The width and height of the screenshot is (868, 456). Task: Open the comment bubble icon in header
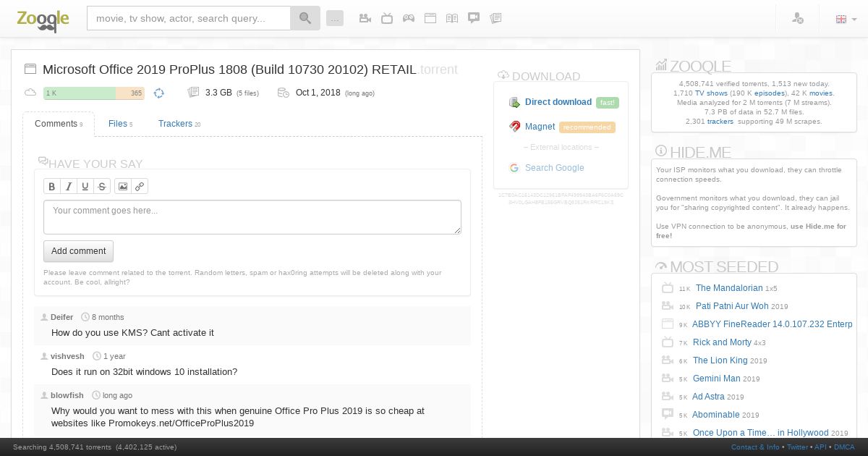click(474, 18)
